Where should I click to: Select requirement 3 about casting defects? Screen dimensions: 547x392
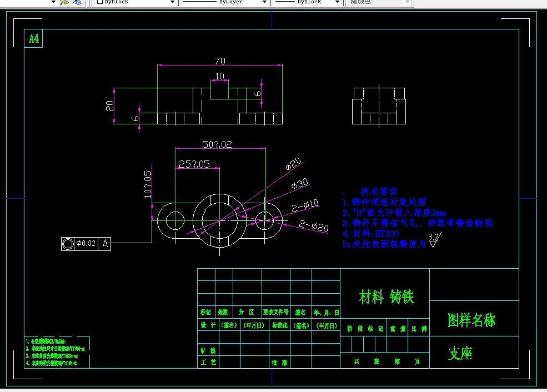[417, 223]
